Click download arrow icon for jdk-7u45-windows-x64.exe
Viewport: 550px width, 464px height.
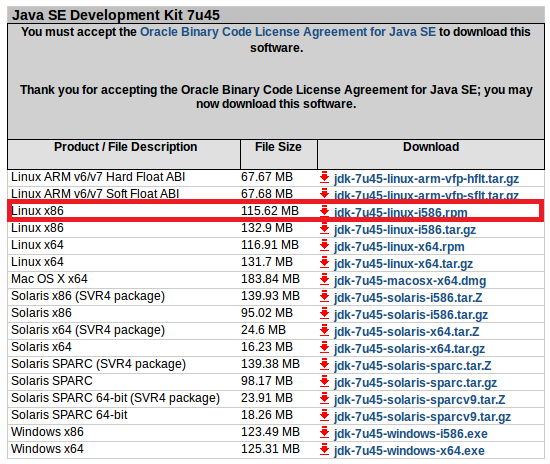(324, 450)
